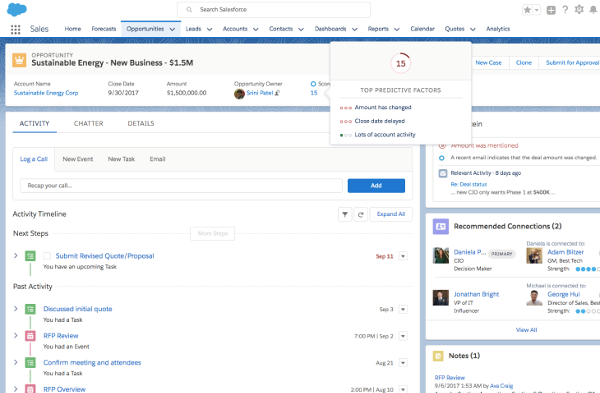The image size is (600, 393).
Task: Switch to the DETAILS tab
Action: (141, 124)
